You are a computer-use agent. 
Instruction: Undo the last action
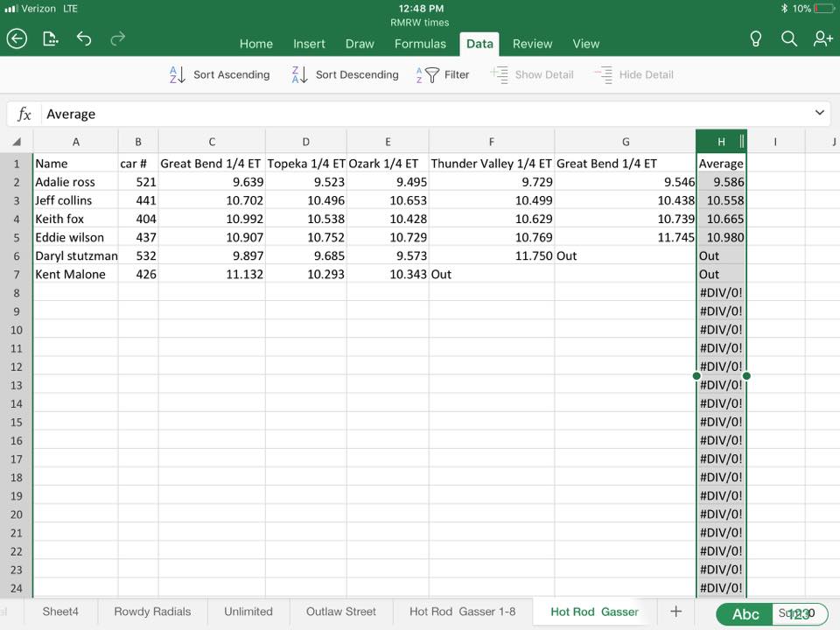click(x=84, y=38)
